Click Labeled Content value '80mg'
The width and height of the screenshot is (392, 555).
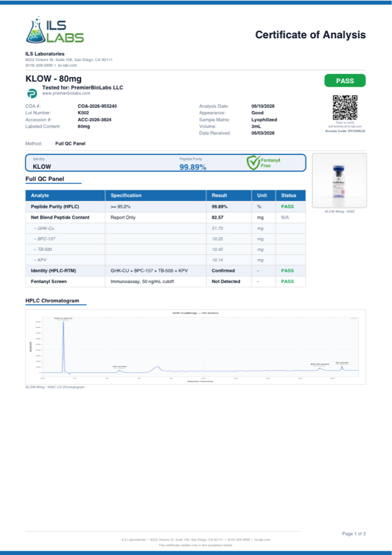pos(84,126)
